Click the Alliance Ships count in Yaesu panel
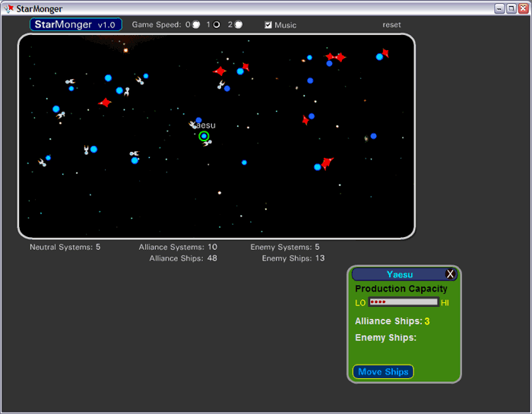Viewport: 532px width, 414px height. click(427, 321)
